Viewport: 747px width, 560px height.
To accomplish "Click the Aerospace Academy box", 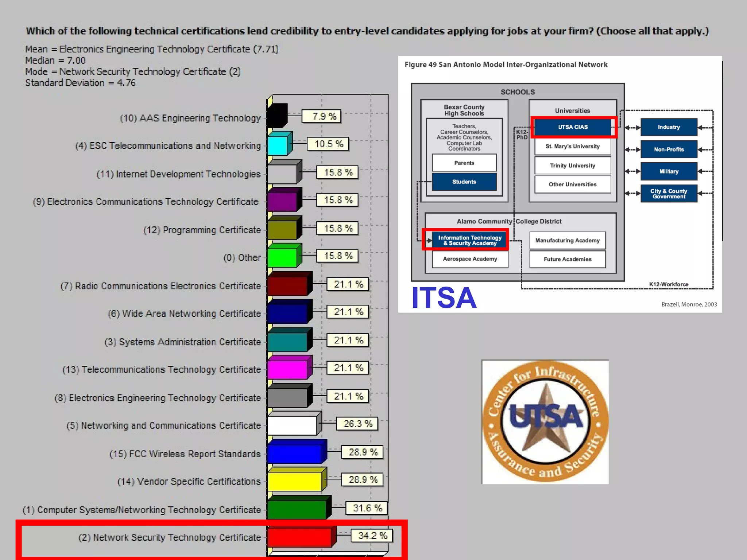I will 470,259.
